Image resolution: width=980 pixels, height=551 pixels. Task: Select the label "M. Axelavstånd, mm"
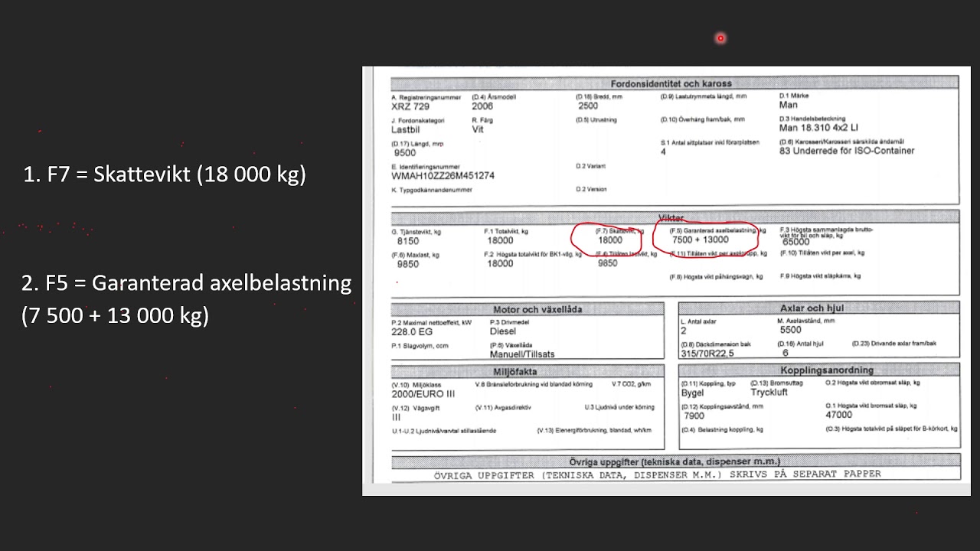[806, 321]
